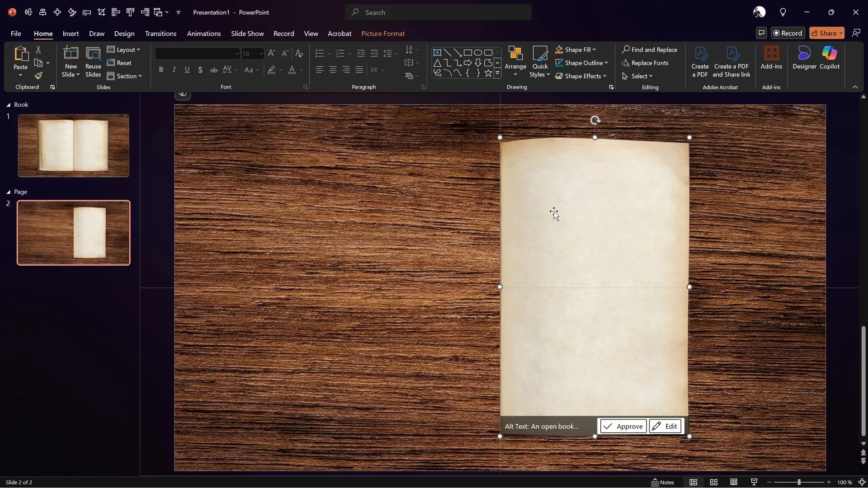The image size is (868, 488).
Task: Decrease the list indent level
Action: click(x=361, y=53)
